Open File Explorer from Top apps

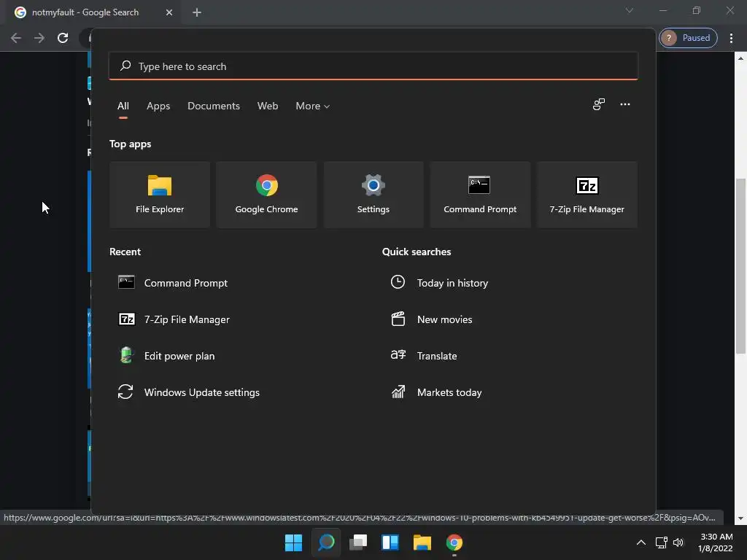coord(160,195)
